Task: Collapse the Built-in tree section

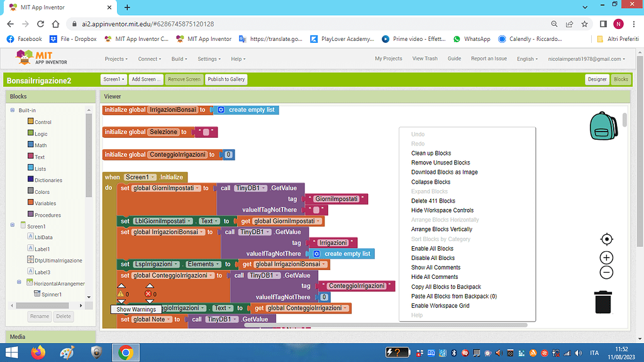Action: (x=13, y=110)
